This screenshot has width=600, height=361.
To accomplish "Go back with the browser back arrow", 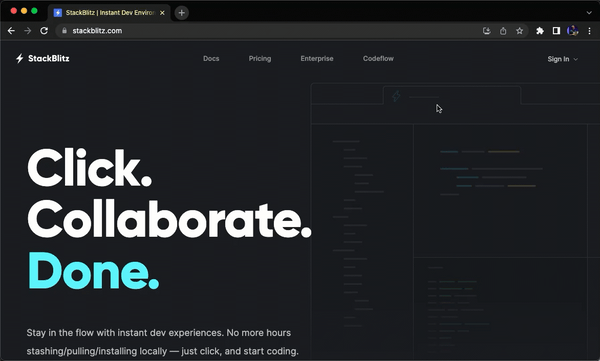I will pos(11,31).
